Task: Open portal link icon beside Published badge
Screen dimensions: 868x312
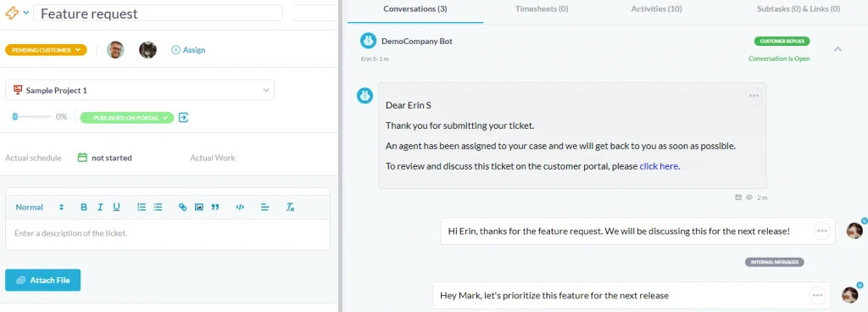Action: point(184,117)
